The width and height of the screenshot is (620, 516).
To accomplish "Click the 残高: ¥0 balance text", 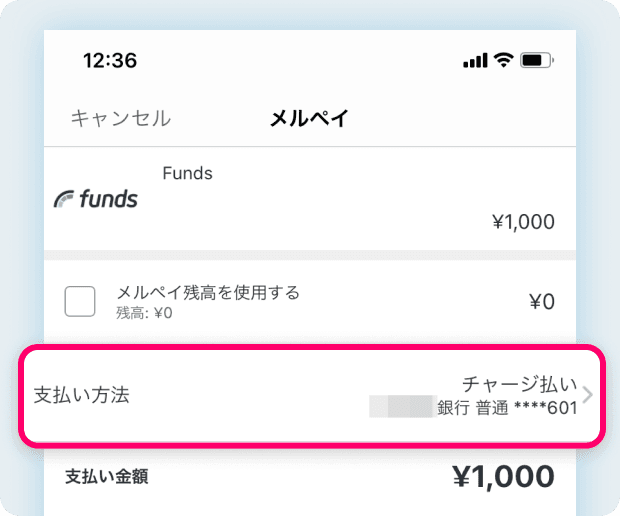I will (x=144, y=313).
